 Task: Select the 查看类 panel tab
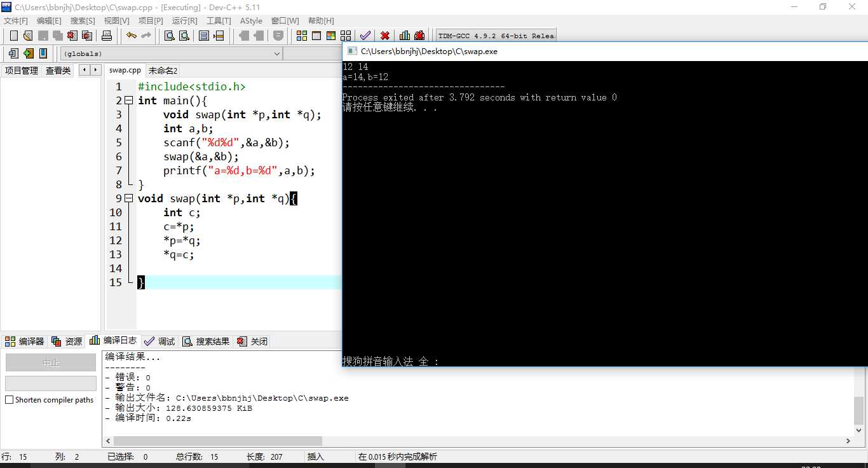click(x=58, y=71)
